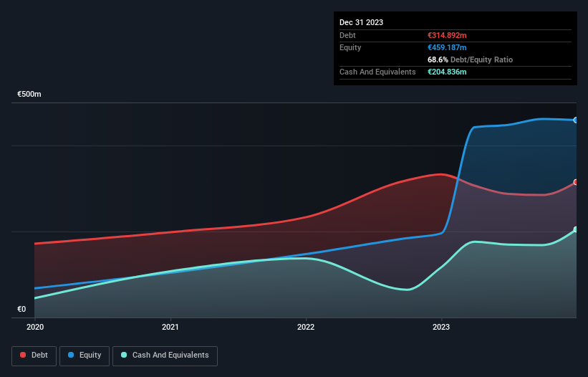Select the Debt data point at Dec 2023
Viewport: 588px width, 377px height.
pyautogui.click(x=576, y=182)
